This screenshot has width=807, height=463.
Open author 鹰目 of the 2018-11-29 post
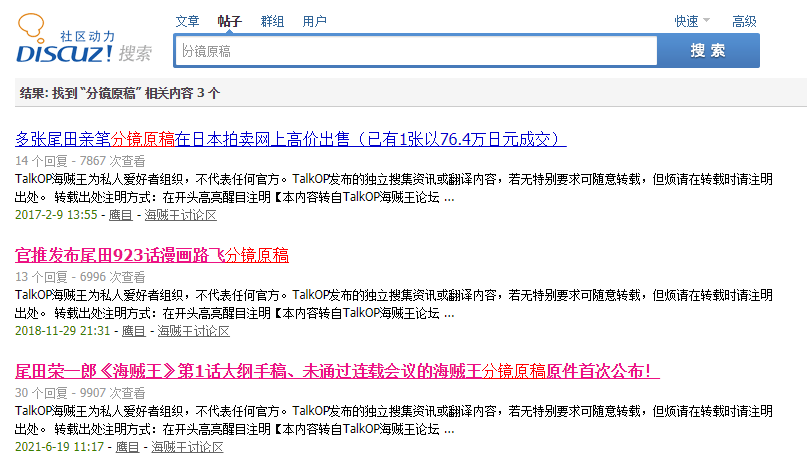134,331
